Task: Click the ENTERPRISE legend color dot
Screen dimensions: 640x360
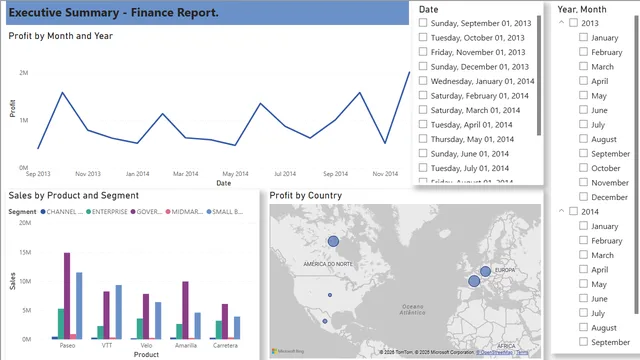Action: click(89, 211)
